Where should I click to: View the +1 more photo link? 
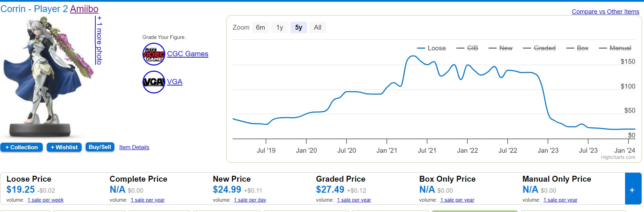pyautogui.click(x=99, y=40)
